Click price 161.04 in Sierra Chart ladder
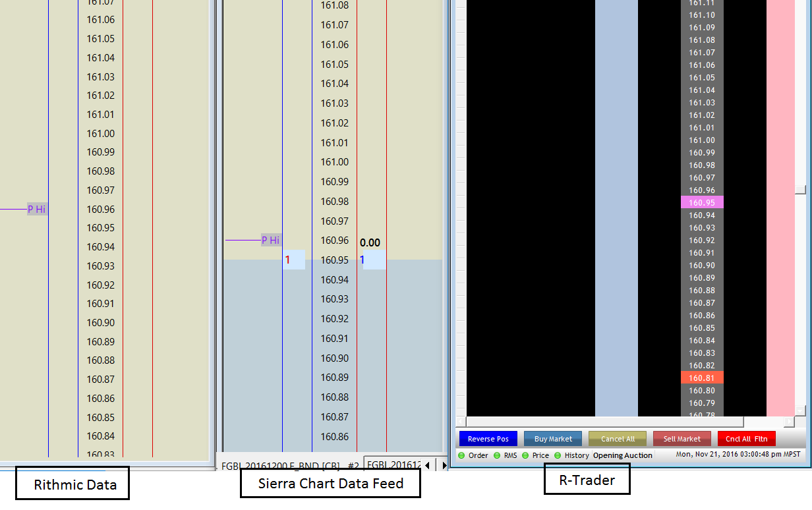The image size is (812, 510). pos(335,84)
